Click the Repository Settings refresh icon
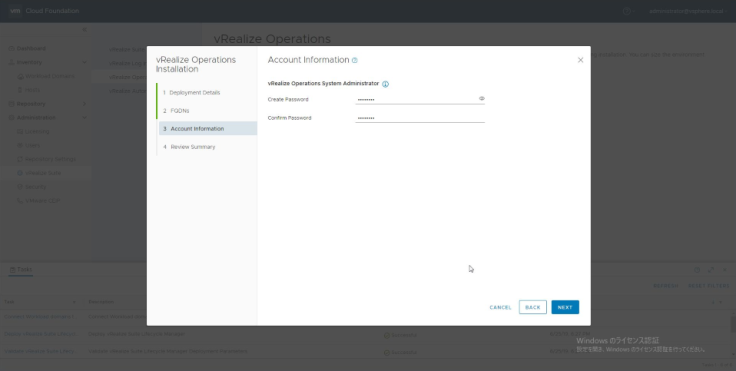Screen dimensions: 736x371 pos(20,159)
